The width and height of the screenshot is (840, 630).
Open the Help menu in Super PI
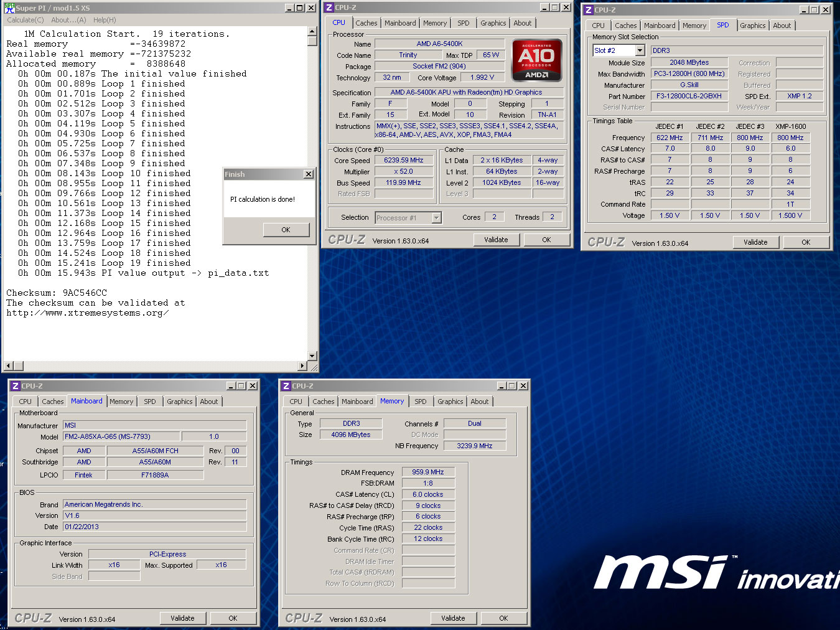(105, 20)
